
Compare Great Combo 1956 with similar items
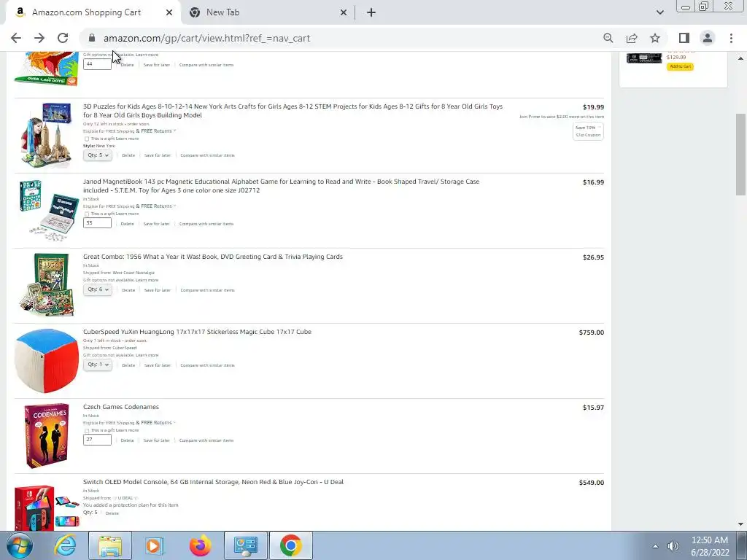207,290
